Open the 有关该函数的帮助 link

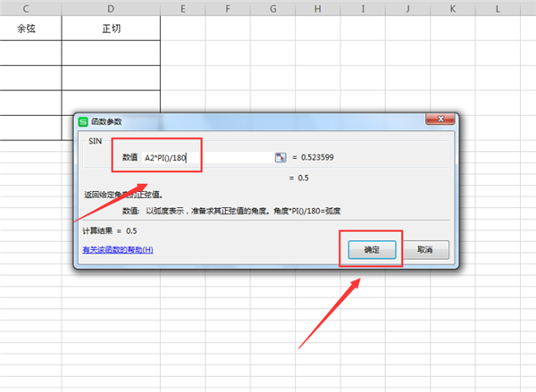coord(117,250)
